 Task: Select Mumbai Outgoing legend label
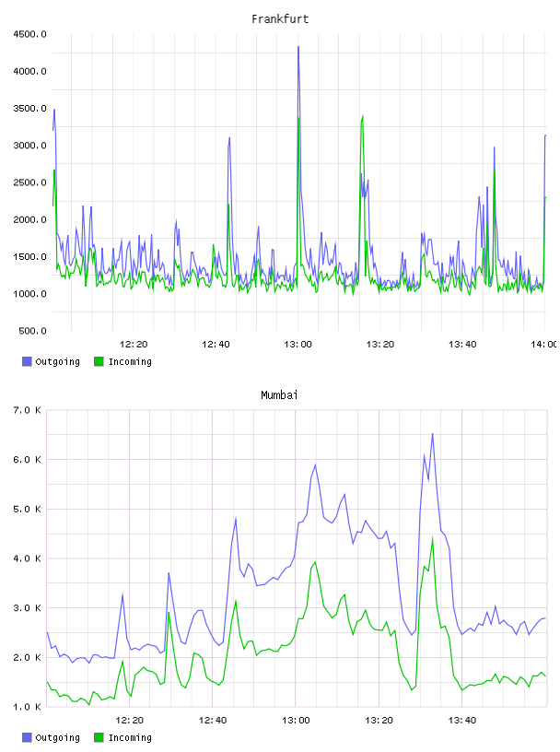[57, 738]
